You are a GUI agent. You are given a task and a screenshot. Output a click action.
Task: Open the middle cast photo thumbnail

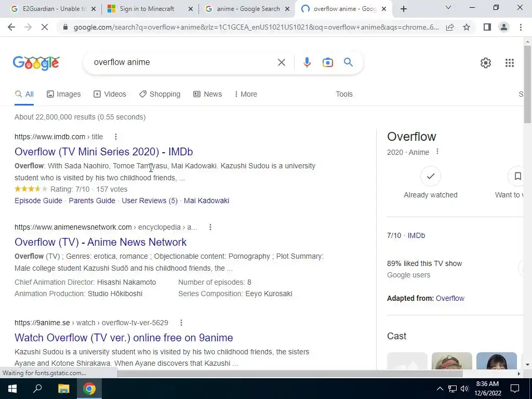(x=451, y=361)
